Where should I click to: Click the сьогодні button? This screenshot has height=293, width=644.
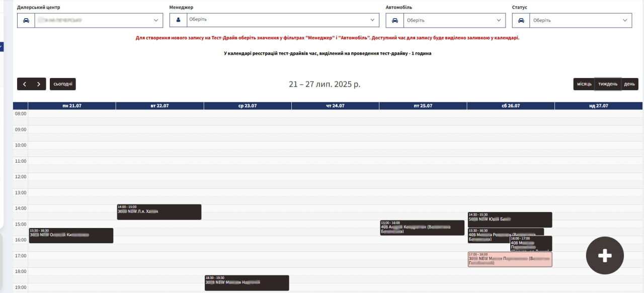[x=62, y=84]
